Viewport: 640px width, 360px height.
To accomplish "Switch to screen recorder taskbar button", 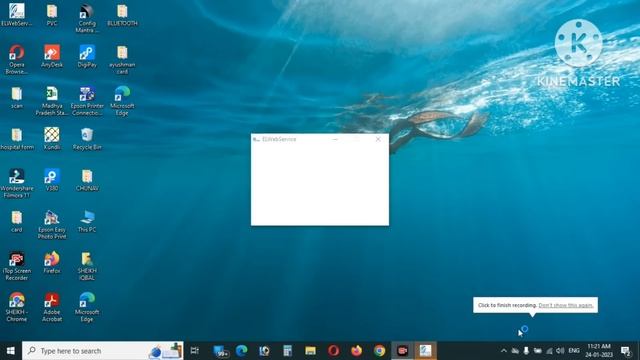I will pyautogui.click(x=402, y=351).
